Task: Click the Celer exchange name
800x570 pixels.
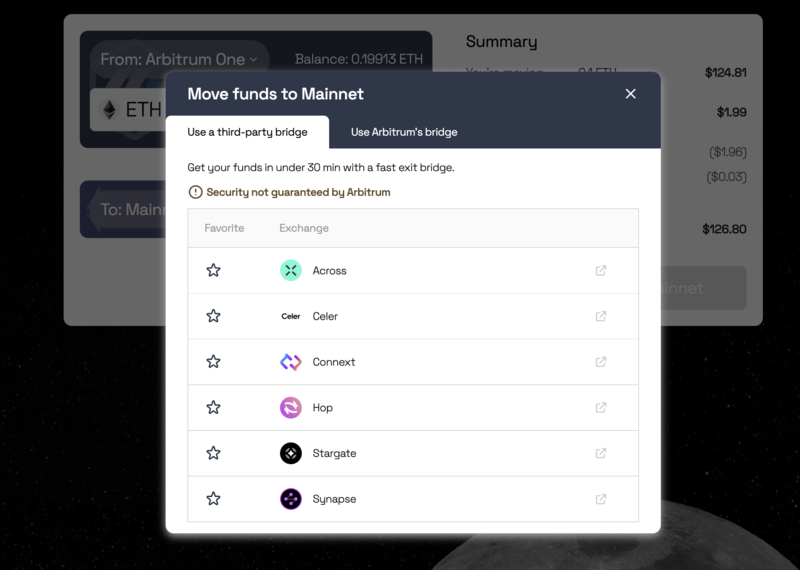Action: pyautogui.click(x=325, y=316)
